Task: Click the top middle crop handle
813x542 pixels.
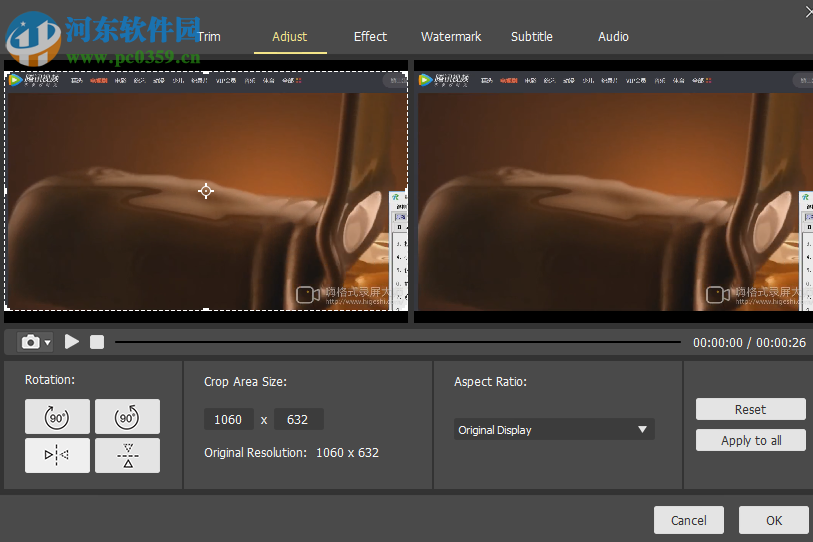Action: 206,73
